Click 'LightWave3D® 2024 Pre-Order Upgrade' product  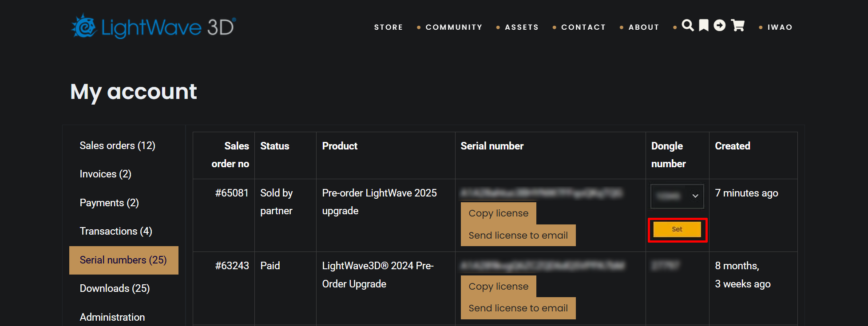coord(378,275)
